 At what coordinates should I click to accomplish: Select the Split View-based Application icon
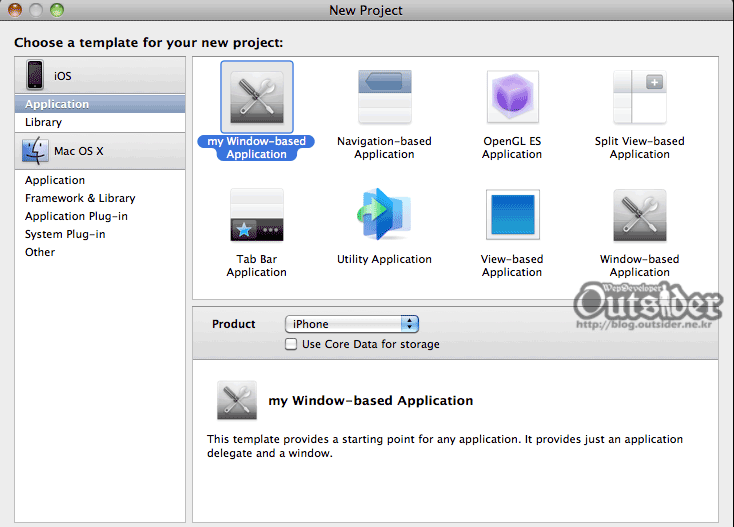point(640,97)
